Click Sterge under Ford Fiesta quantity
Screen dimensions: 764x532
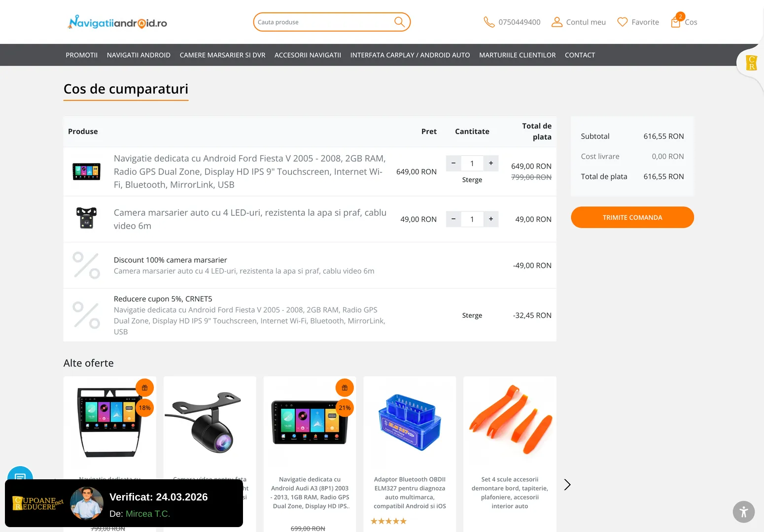pyautogui.click(x=472, y=180)
